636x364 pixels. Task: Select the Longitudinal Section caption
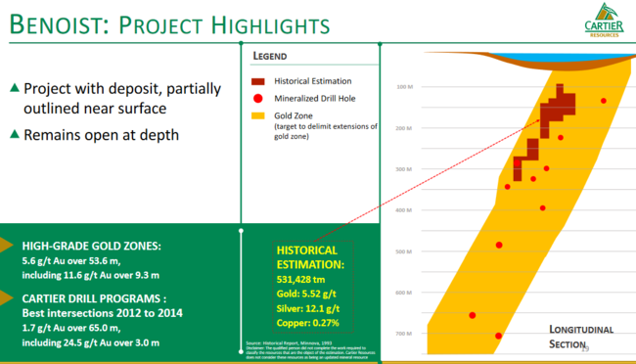click(x=581, y=337)
